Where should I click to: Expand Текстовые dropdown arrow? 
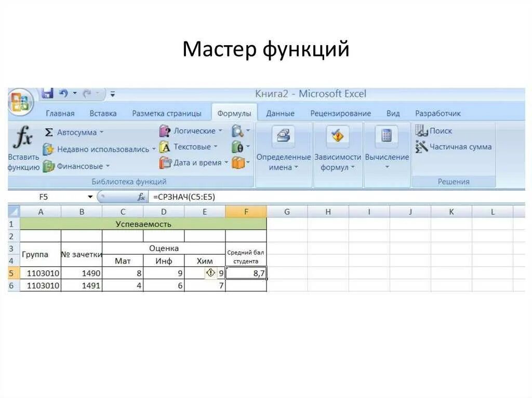point(216,146)
